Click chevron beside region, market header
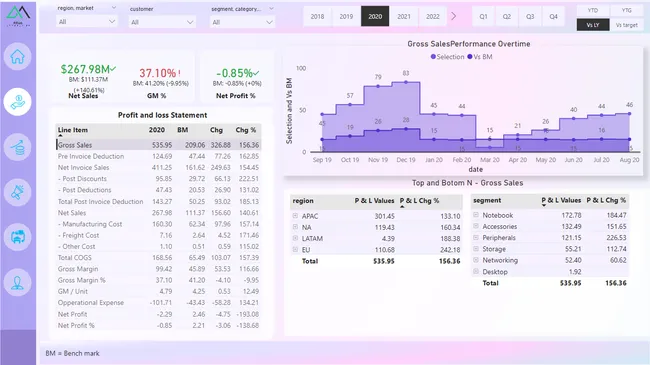The width and height of the screenshot is (650, 365). click(114, 8)
